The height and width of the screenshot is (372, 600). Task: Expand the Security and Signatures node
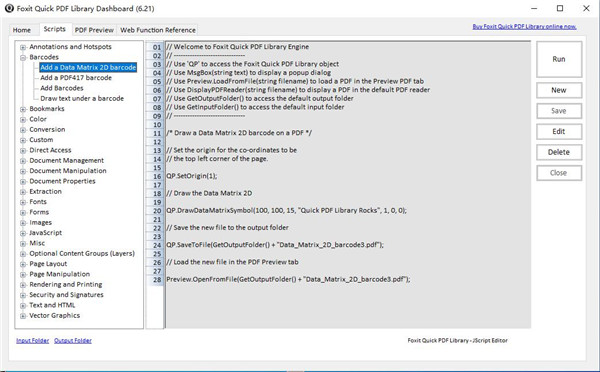click(23, 295)
